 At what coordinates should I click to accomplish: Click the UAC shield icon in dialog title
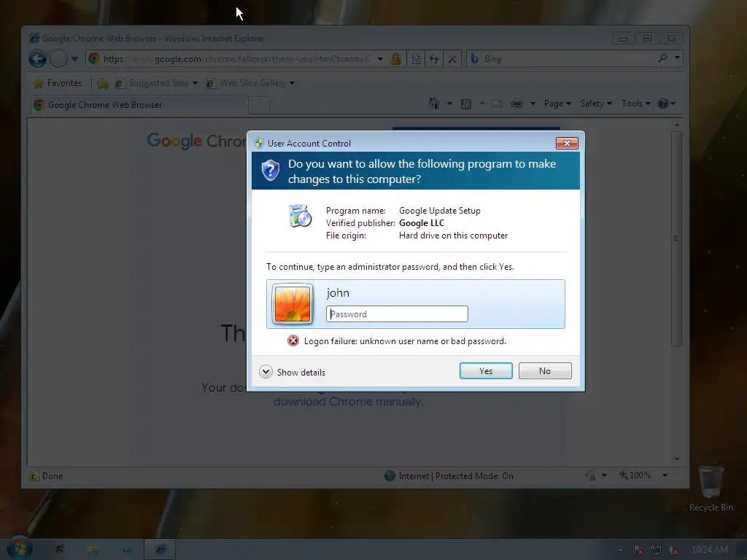259,143
